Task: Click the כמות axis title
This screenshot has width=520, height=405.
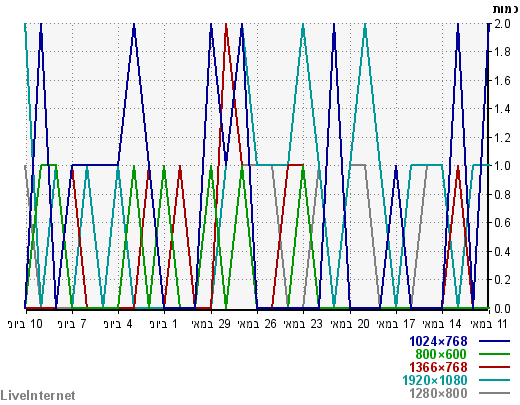Action: click(x=506, y=9)
